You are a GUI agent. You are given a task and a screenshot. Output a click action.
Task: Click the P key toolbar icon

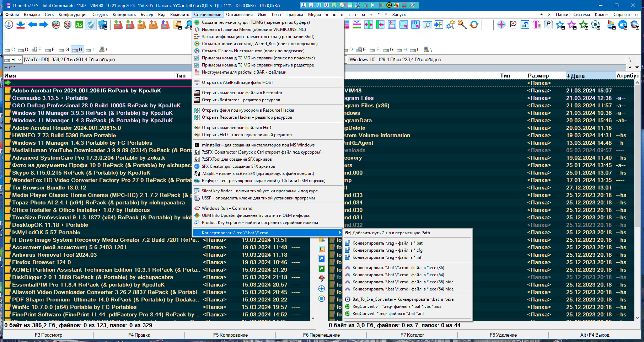click(549, 24)
